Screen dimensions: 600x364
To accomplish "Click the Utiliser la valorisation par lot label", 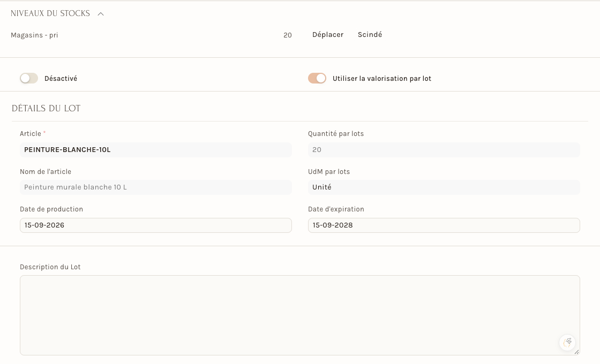I will pos(382,78).
